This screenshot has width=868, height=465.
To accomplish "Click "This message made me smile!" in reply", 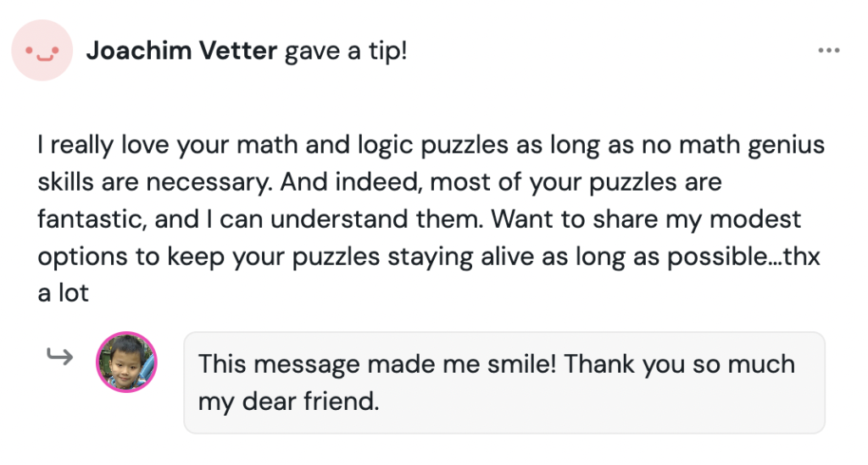I will coord(378,364).
